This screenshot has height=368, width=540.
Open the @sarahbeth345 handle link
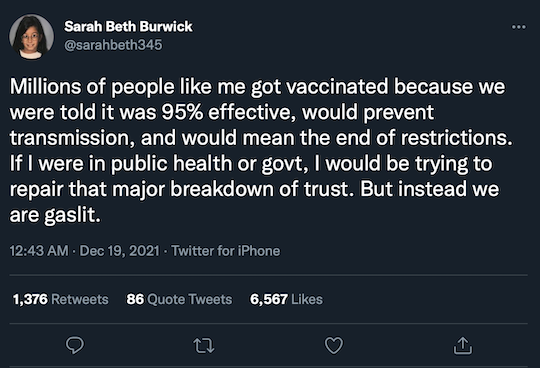[x=113, y=45]
